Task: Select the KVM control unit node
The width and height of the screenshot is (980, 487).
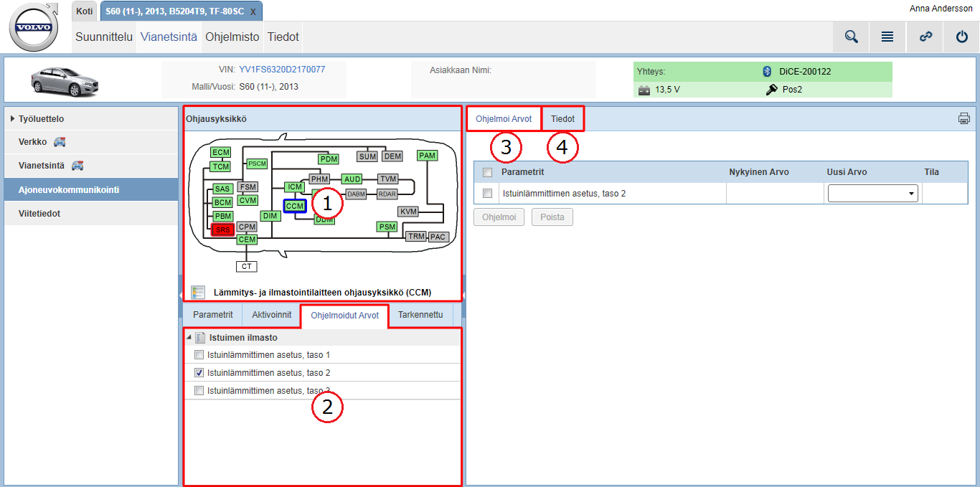Action: 408,212
